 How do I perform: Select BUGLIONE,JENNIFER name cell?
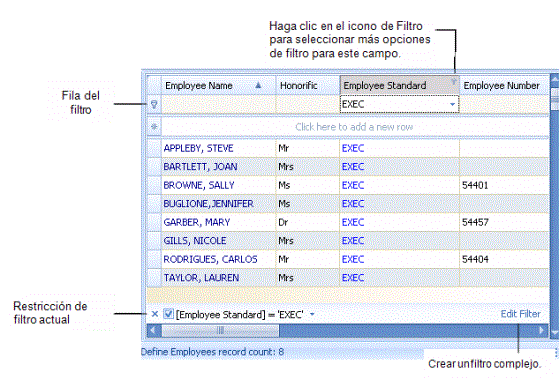[219, 204]
